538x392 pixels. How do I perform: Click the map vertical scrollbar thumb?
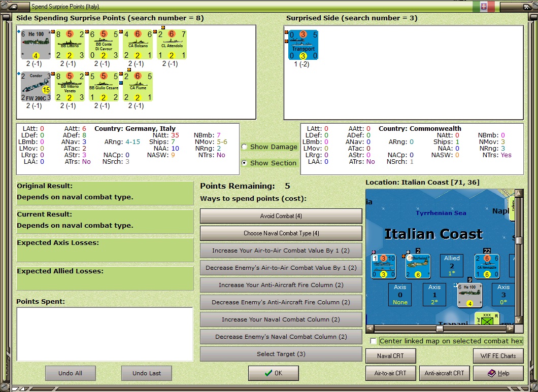click(x=519, y=240)
